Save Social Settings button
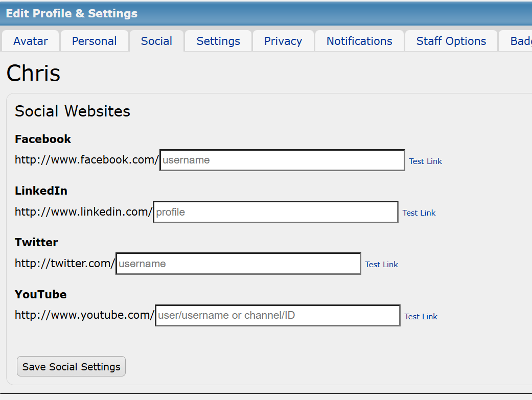532x400 pixels. pos(71,366)
